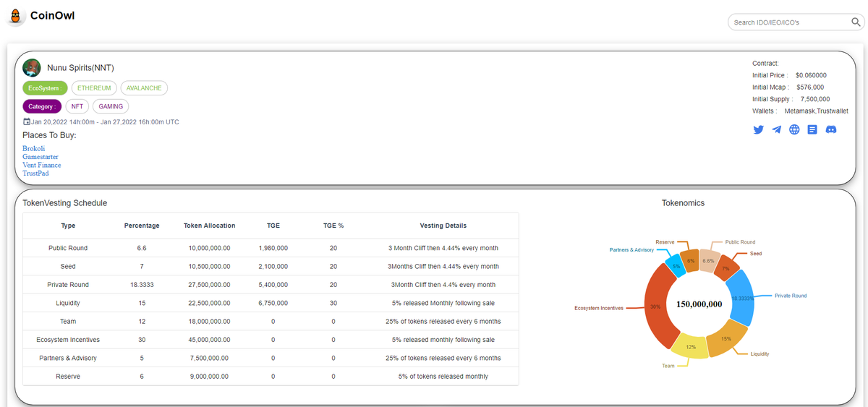The width and height of the screenshot is (868, 407).
Task: Click the Team row type cell
Action: (x=68, y=322)
